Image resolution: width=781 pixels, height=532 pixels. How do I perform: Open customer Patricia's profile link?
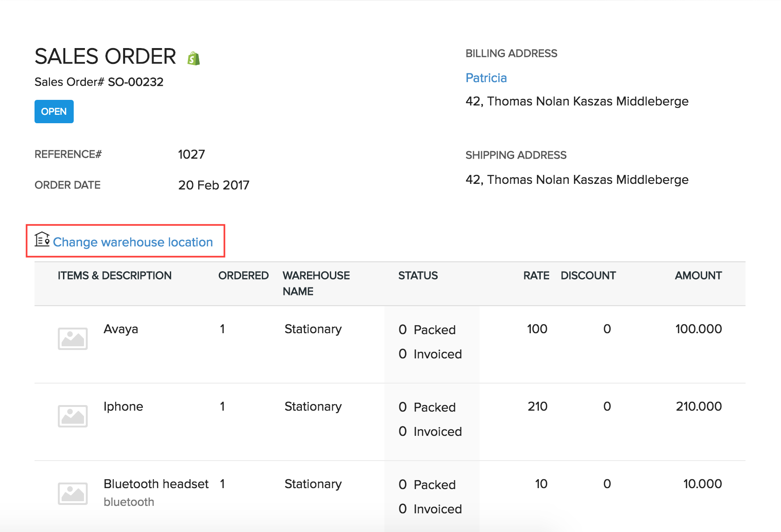[x=486, y=78]
